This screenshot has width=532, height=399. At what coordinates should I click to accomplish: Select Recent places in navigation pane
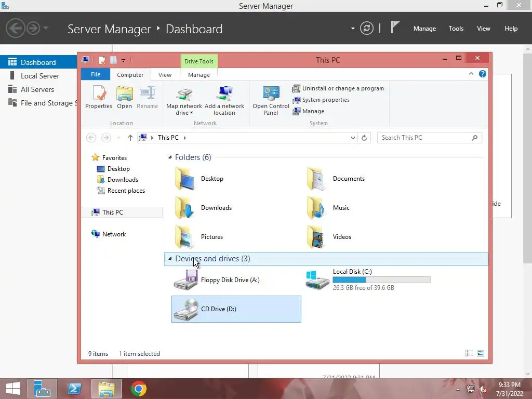[126, 191]
